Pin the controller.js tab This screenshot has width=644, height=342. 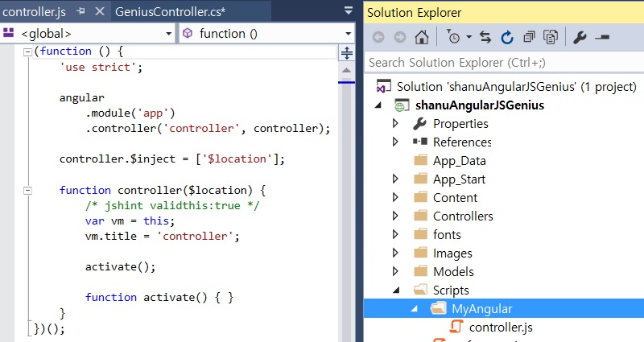80,12
